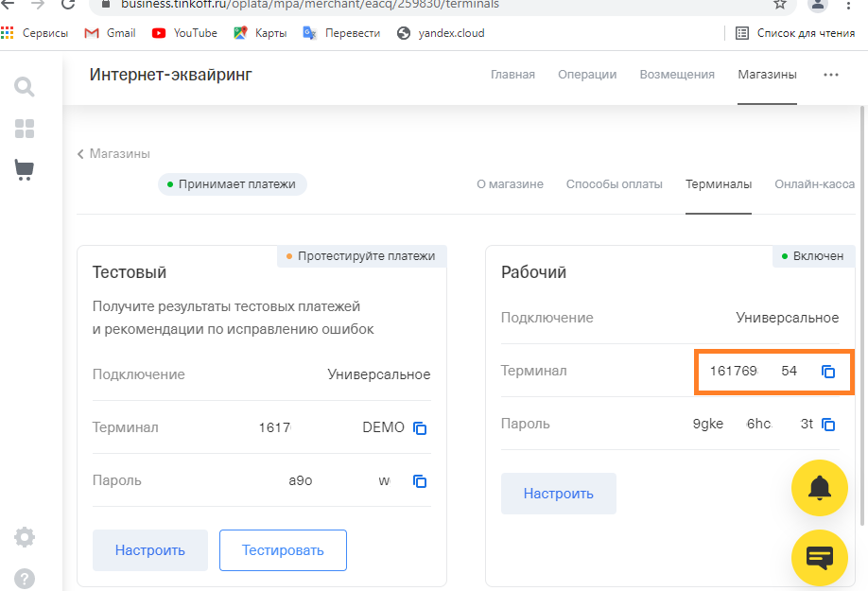The image size is (868, 591).
Task: Click the Интернет-эквайринг heading
Action: coord(170,75)
